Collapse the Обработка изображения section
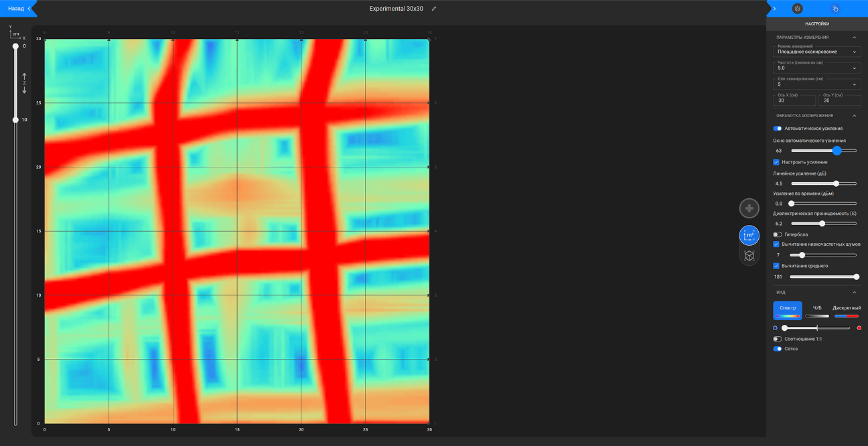Image resolution: width=868 pixels, height=446 pixels. tap(854, 116)
